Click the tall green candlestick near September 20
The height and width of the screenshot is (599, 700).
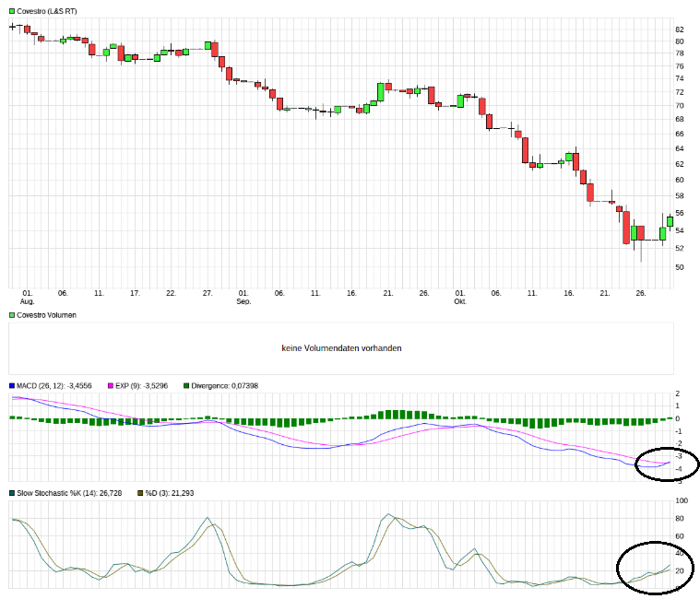[381, 92]
